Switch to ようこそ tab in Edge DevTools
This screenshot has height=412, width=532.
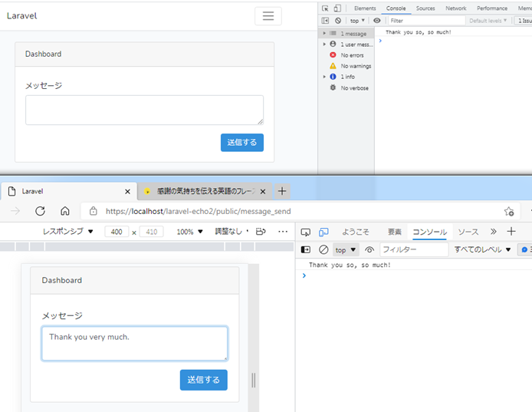(x=355, y=232)
